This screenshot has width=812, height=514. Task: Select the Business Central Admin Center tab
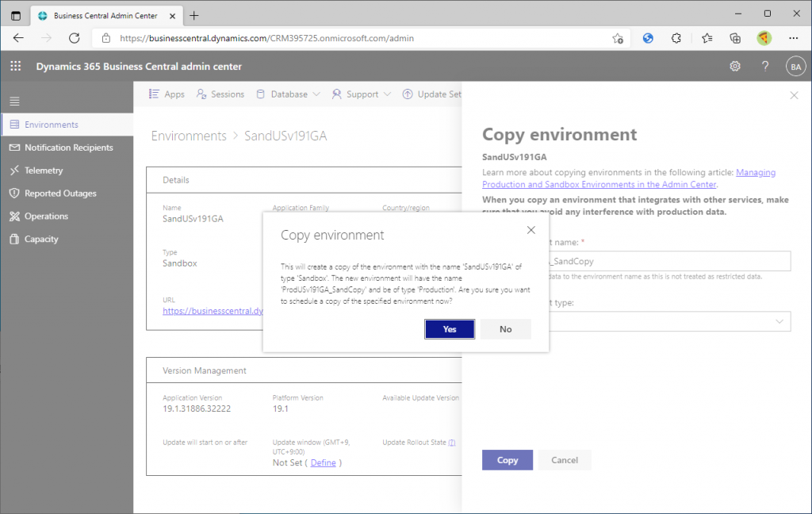pyautogui.click(x=105, y=16)
